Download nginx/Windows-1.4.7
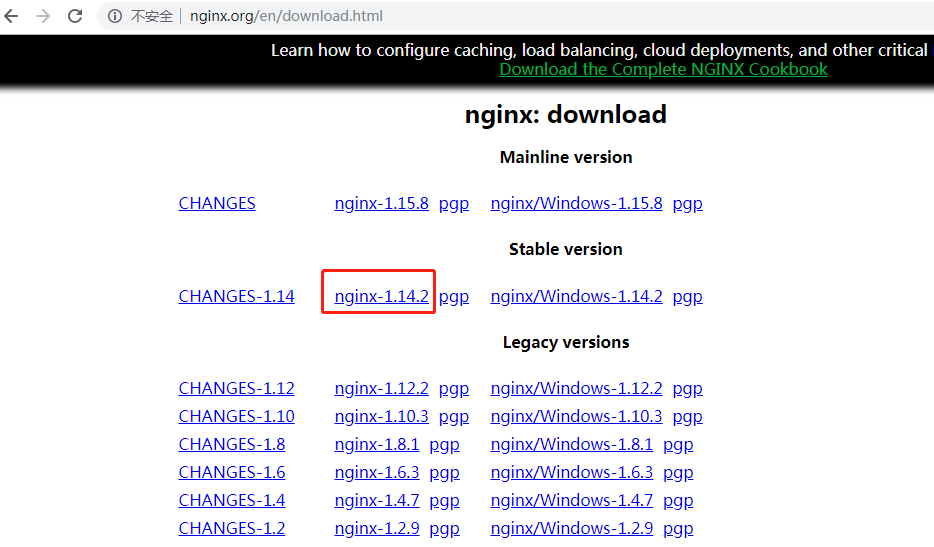Viewport: 934px width, 547px height. point(571,501)
